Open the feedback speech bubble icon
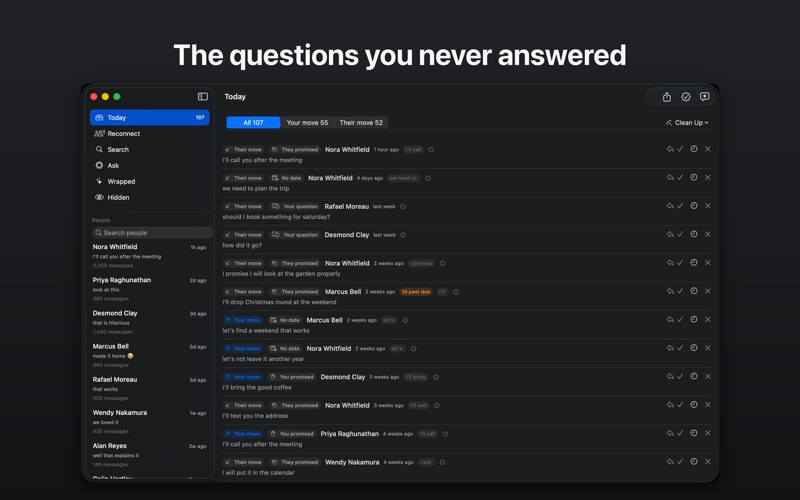Image resolution: width=800 pixels, height=500 pixels. click(705, 97)
